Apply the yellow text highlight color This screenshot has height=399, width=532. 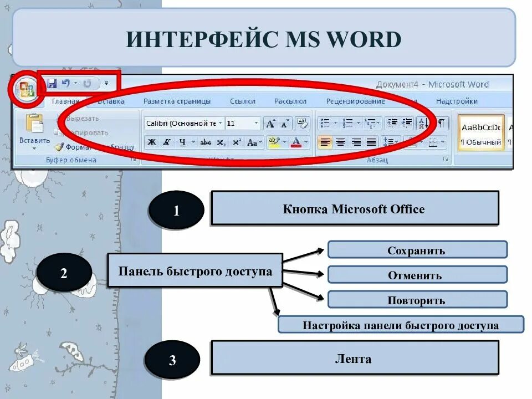click(x=274, y=142)
